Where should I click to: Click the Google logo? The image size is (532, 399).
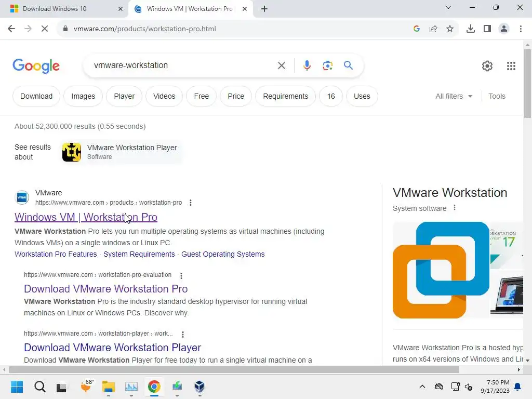[36, 66]
